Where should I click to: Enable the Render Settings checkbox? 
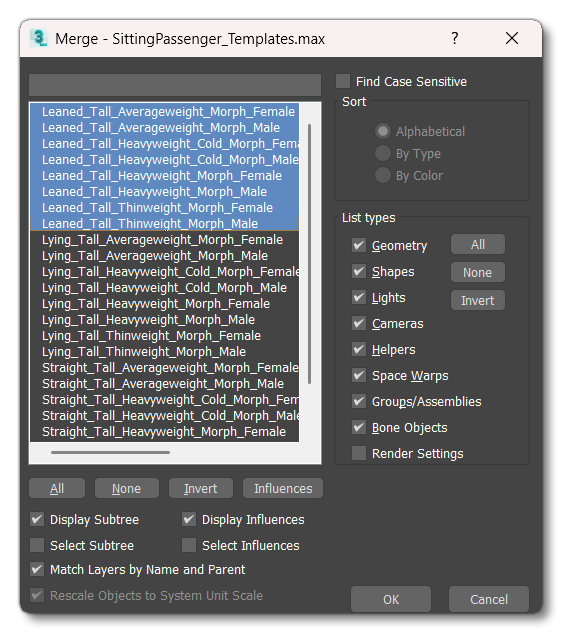click(x=359, y=453)
